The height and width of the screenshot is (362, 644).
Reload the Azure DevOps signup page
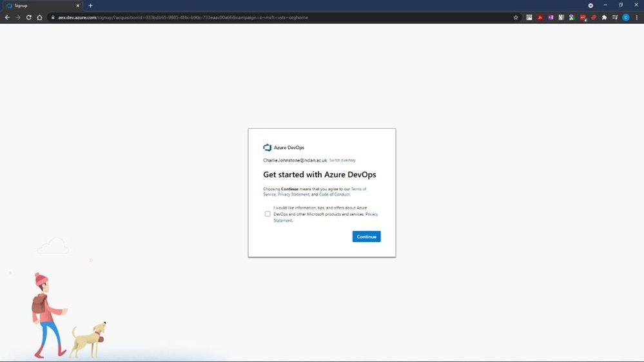[29, 17]
